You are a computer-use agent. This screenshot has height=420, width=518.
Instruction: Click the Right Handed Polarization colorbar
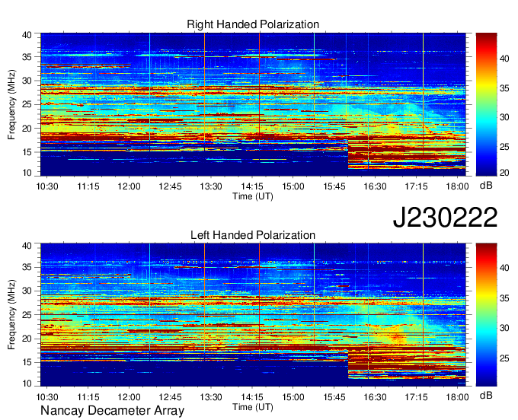(486, 104)
